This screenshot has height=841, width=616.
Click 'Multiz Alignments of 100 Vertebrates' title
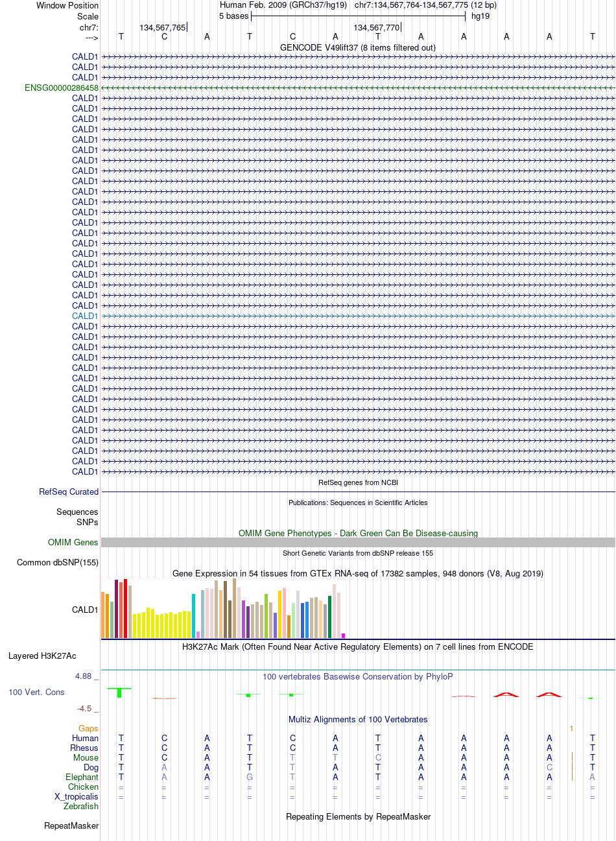coord(358,720)
